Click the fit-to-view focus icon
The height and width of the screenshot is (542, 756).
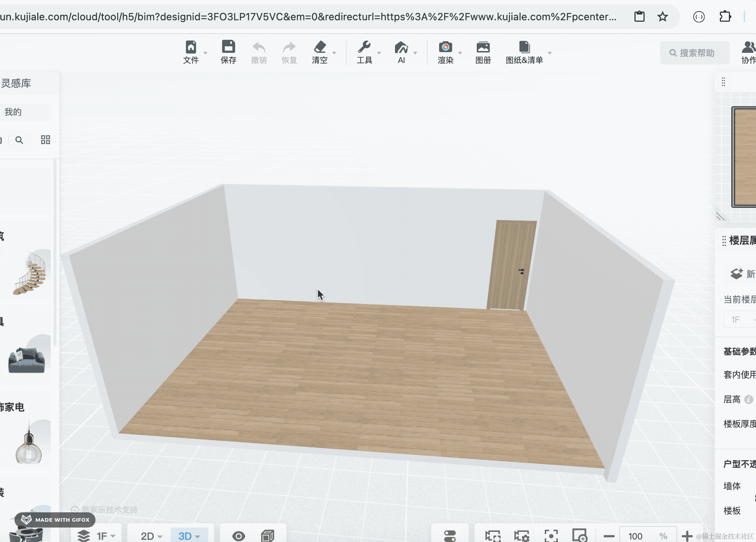point(551,536)
